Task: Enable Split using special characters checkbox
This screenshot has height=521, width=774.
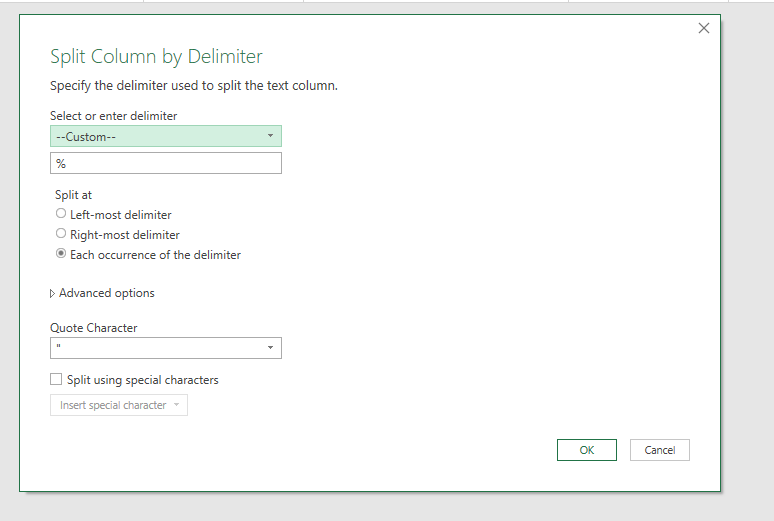Action: click(56, 379)
